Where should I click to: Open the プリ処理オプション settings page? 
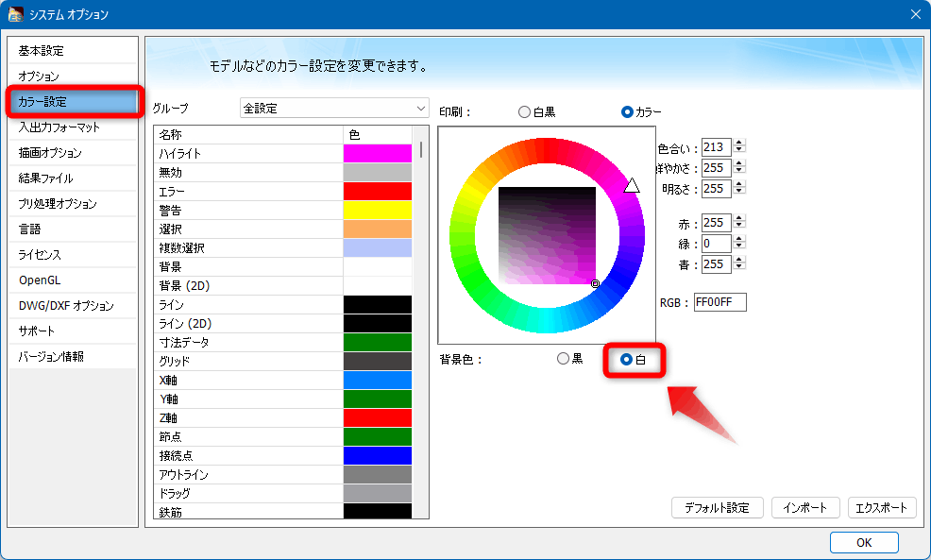click(73, 204)
